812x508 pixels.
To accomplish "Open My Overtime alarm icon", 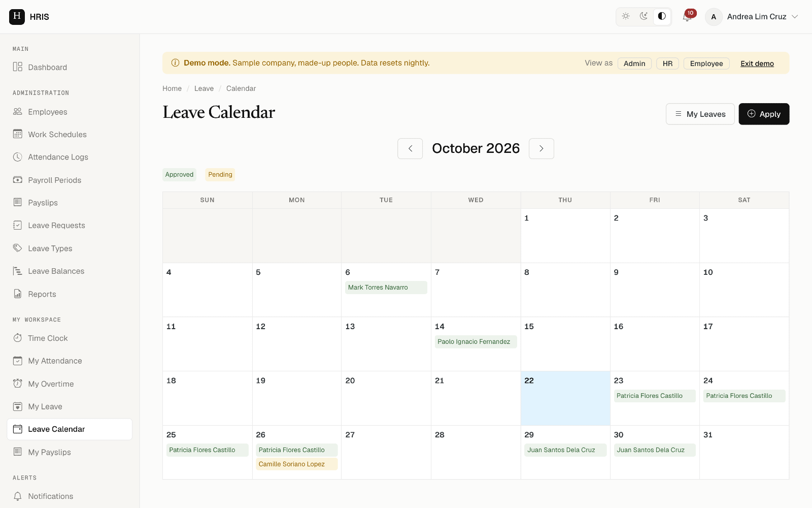I will pos(18,384).
